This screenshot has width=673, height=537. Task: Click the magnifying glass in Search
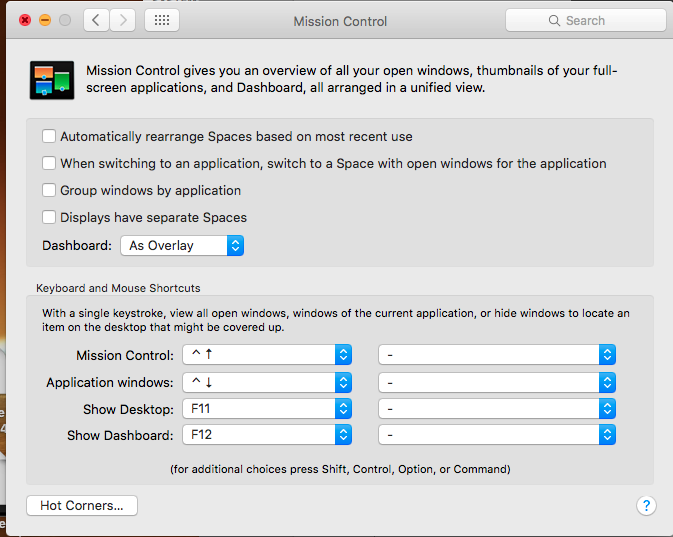tap(554, 20)
